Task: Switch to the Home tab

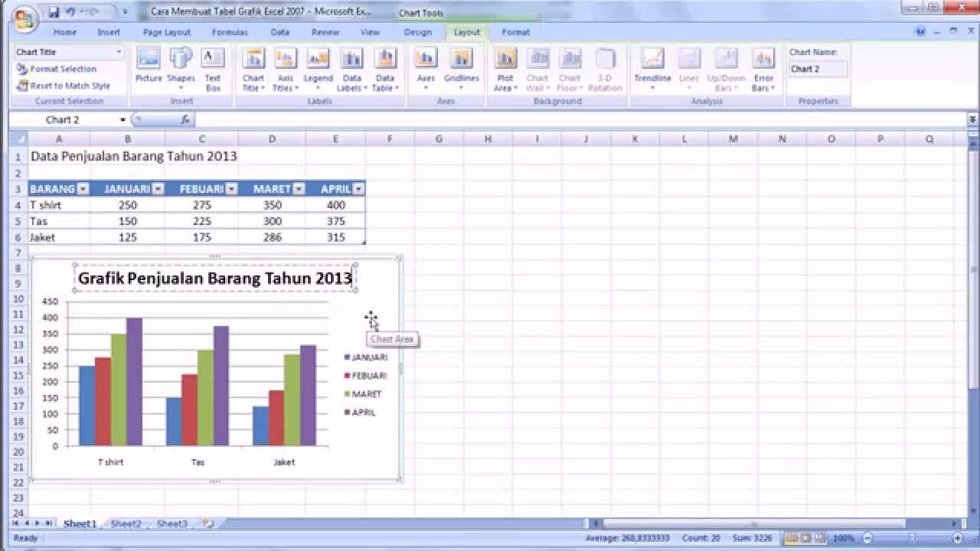Action: [x=64, y=32]
